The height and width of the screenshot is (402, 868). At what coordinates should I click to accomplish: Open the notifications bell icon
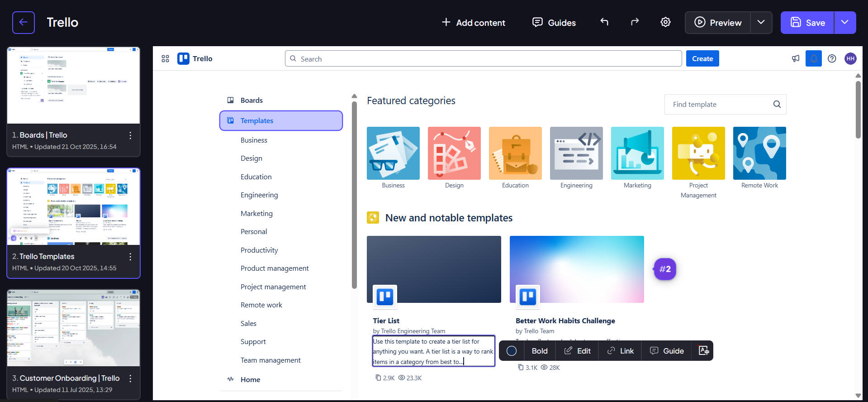click(x=814, y=58)
